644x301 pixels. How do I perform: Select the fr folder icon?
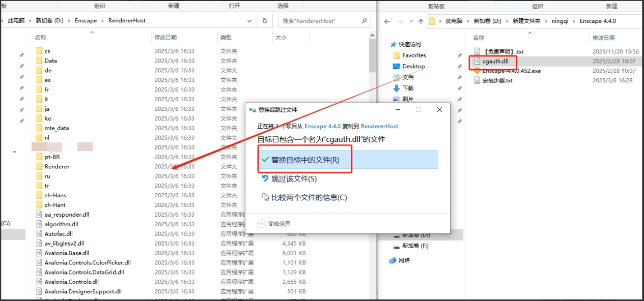click(x=39, y=89)
